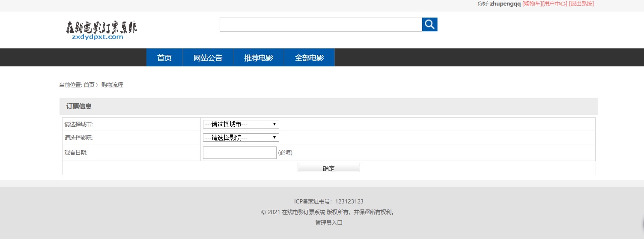Viewport: 644px width, 239px height.
Task: Click the (必填) required hint text
Action: pyautogui.click(x=285, y=152)
